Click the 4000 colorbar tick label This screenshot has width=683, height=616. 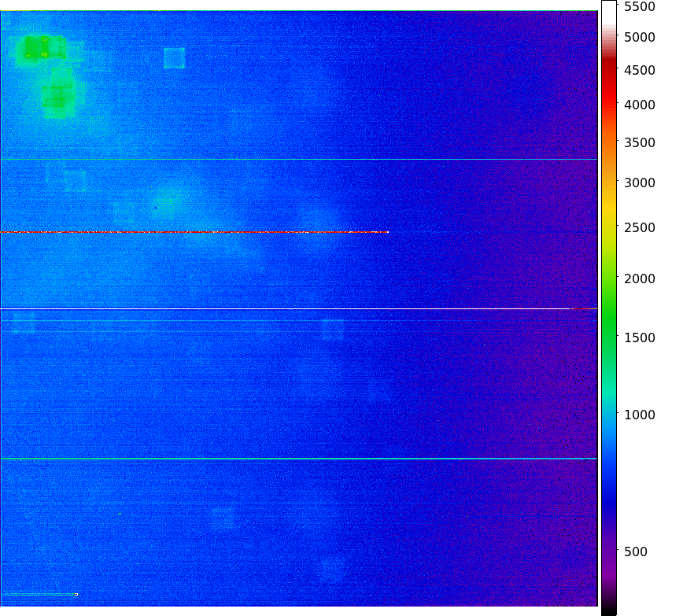(x=640, y=105)
